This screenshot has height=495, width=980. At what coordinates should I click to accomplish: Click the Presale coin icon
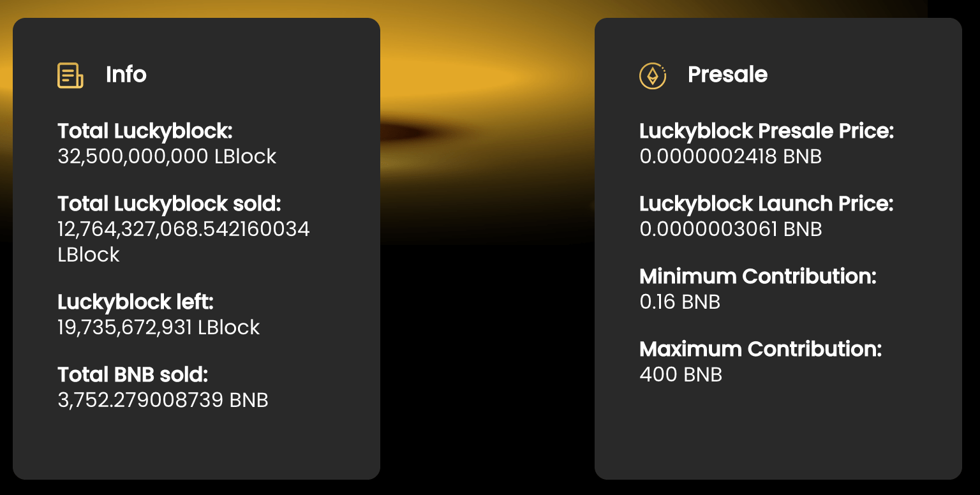[653, 76]
